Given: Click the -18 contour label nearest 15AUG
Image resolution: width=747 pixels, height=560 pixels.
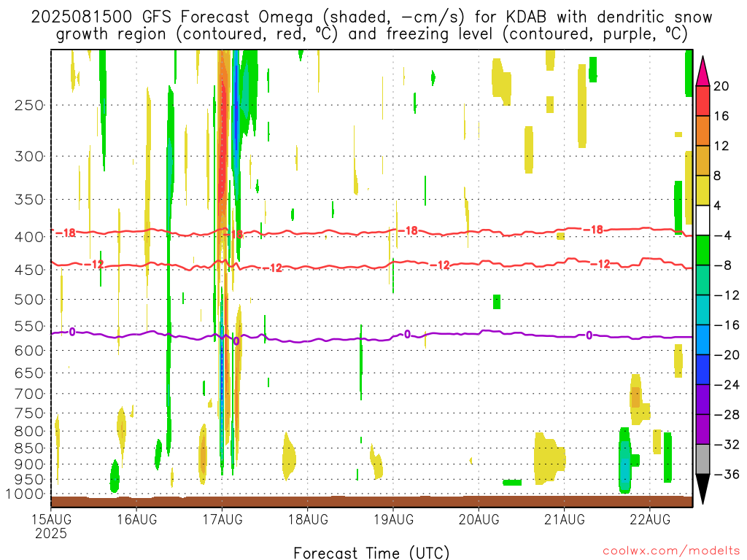Looking at the screenshot, I should (66, 233).
